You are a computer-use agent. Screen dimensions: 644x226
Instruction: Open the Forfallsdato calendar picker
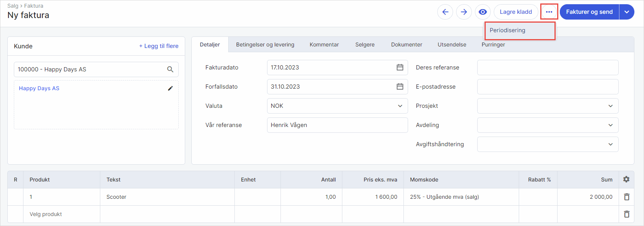coord(400,87)
